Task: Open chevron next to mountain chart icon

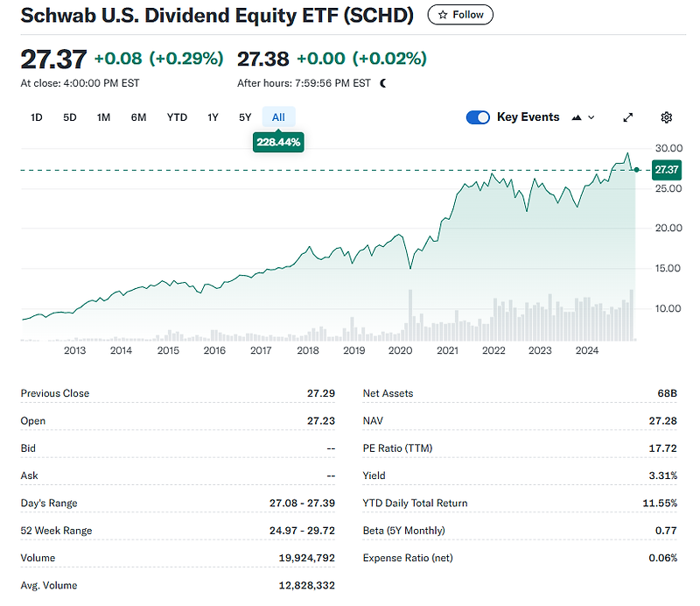Action: tap(591, 117)
